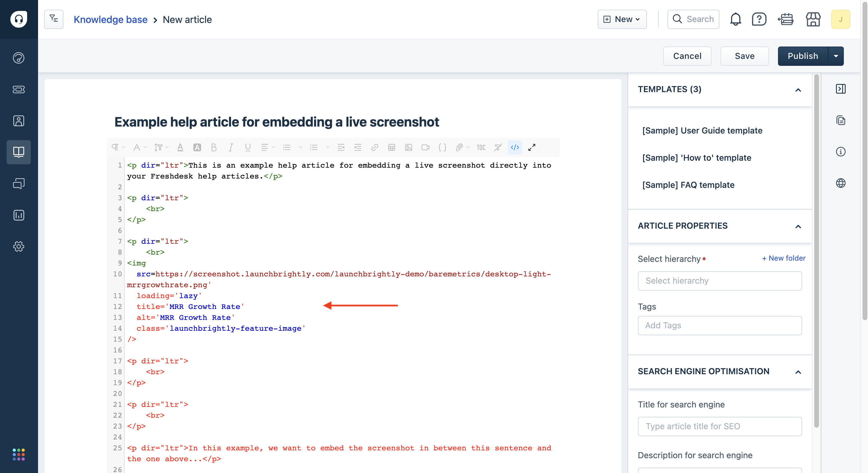Open the help question mark

[x=759, y=19]
